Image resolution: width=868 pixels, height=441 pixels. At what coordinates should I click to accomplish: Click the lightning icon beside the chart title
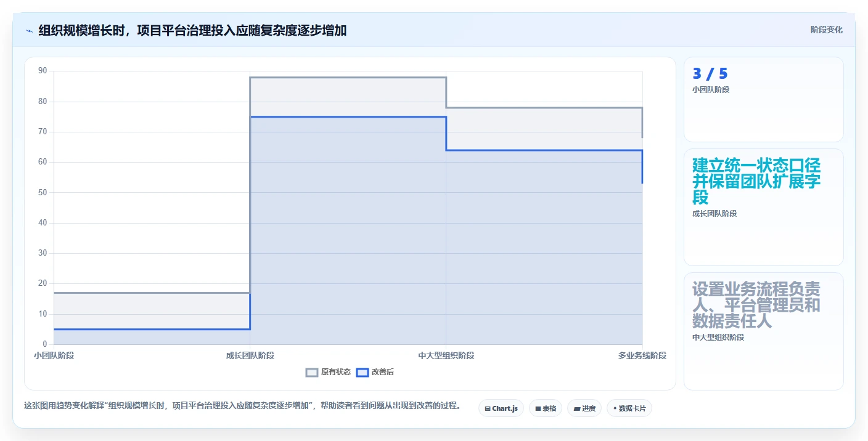point(29,30)
